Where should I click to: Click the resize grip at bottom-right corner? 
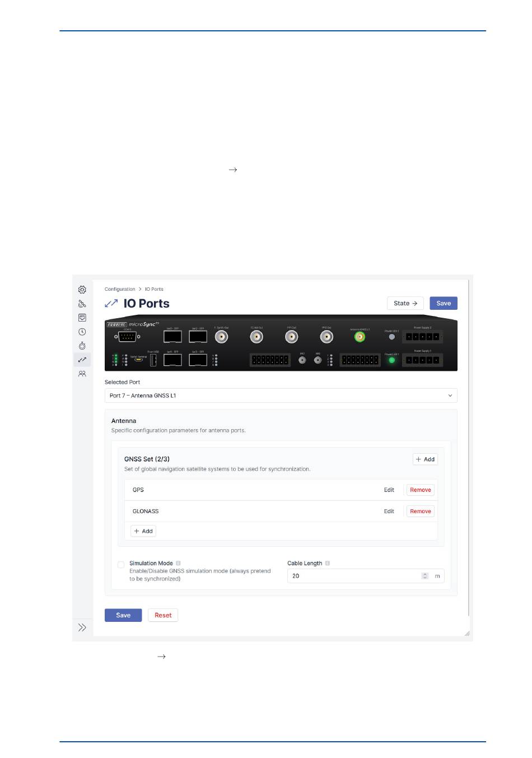pyautogui.click(x=467, y=633)
